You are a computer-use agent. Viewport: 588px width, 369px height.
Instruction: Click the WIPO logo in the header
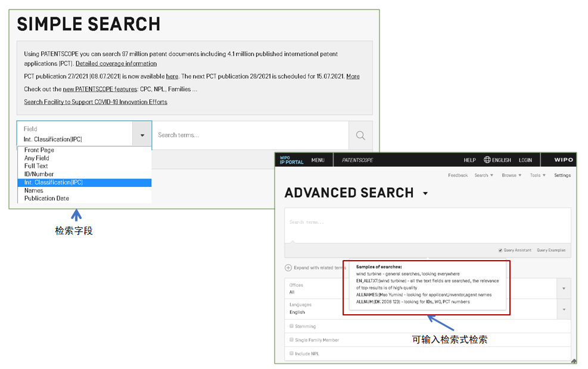click(564, 160)
